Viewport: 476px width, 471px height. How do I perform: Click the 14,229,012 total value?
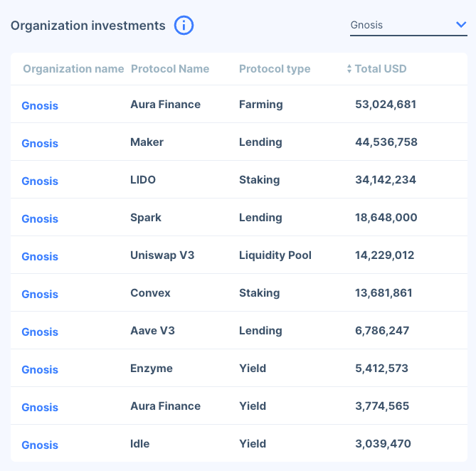385,255
